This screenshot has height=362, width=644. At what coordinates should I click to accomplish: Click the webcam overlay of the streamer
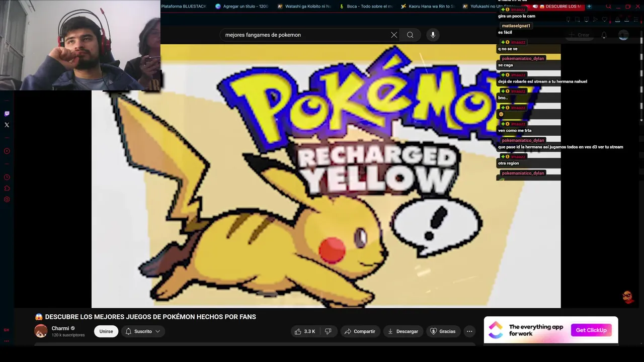click(x=80, y=45)
